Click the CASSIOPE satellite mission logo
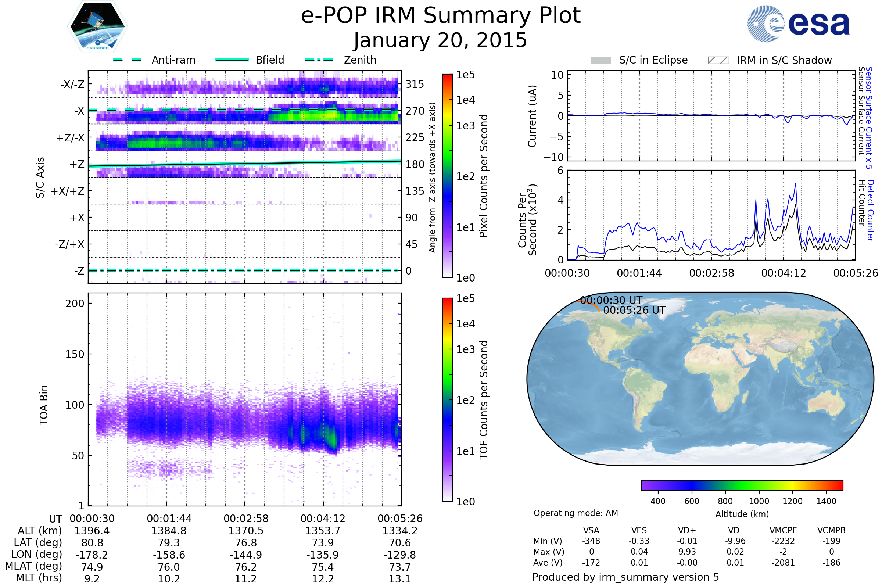 (x=97, y=27)
